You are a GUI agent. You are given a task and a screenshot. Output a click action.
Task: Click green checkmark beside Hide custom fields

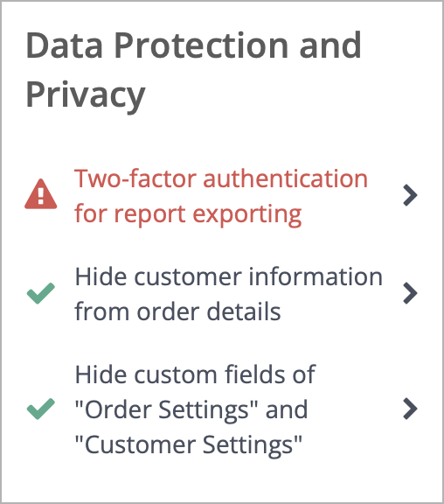click(41, 409)
